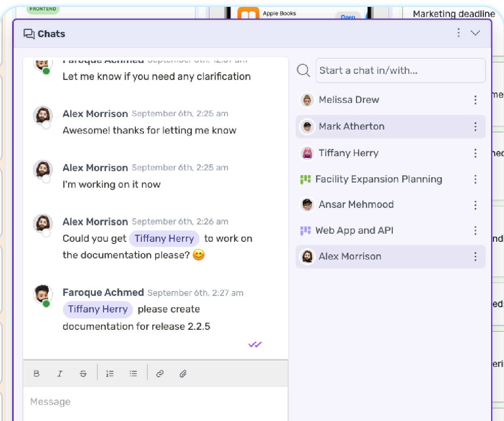Open the Facility Expansion Planning group chat
Screen dimensions: 504x421
[x=378, y=179]
